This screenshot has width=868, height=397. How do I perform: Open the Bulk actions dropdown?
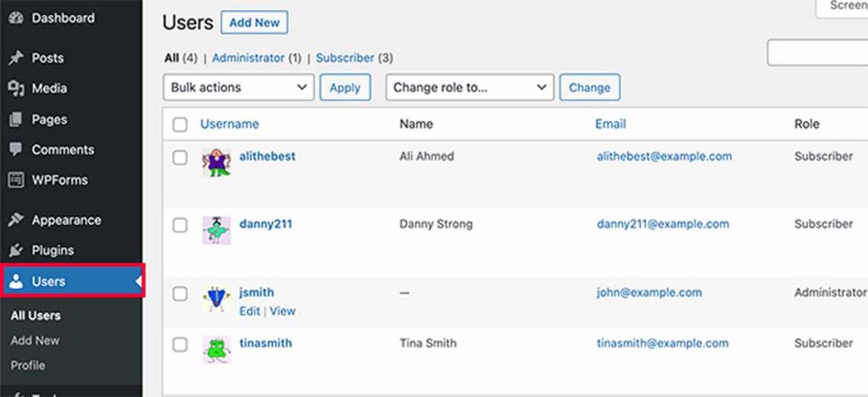(238, 87)
